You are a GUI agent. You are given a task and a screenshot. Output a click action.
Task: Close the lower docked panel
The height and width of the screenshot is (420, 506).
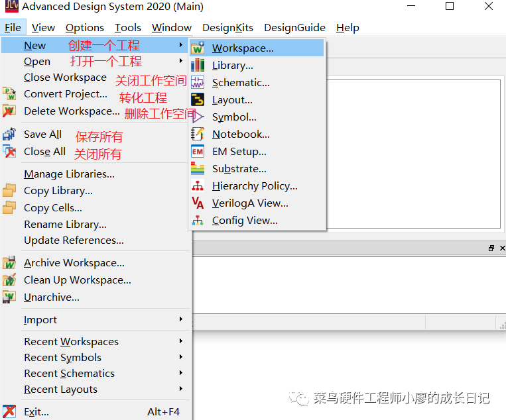coord(502,248)
